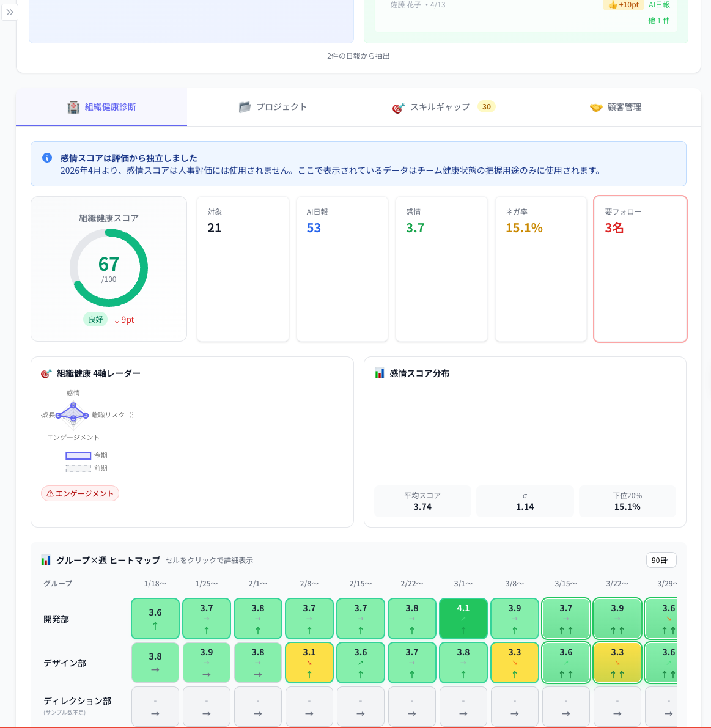This screenshot has width=711, height=728.
Task: Toggle 今期 legend swatch in radar chart
Action: tap(78, 455)
